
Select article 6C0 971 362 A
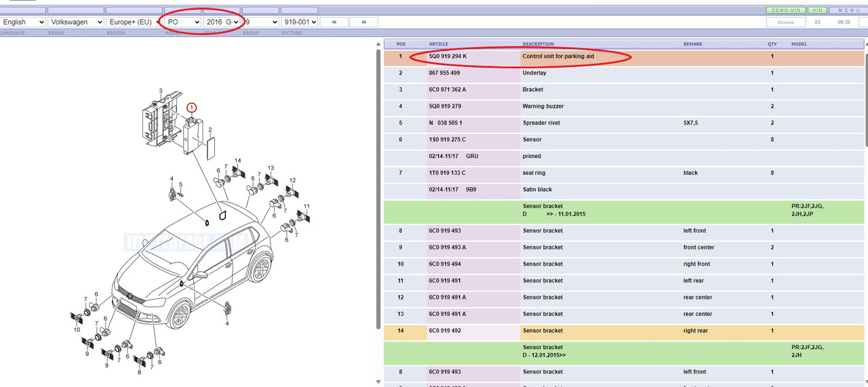pos(448,89)
